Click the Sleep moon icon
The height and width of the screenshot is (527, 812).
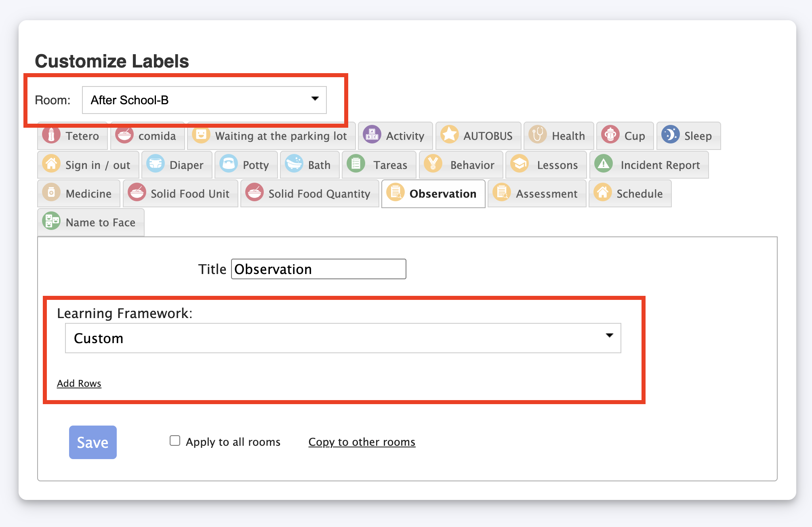point(670,135)
